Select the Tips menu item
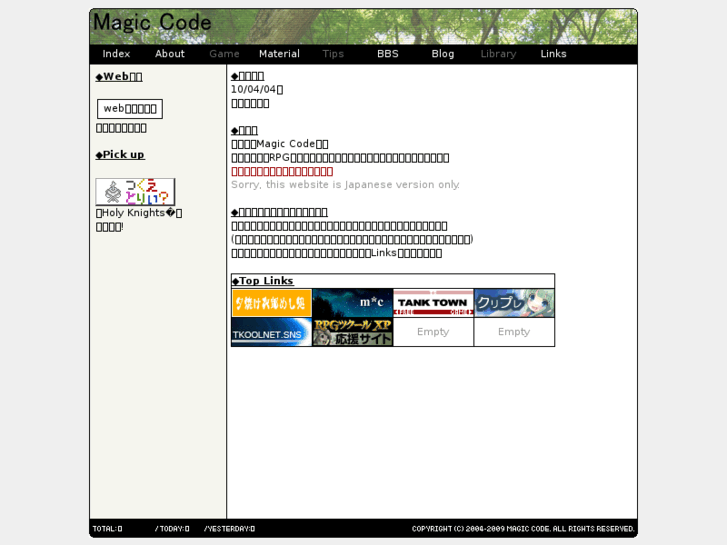The image size is (727, 545). pyautogui.click(x=333, y=54)
